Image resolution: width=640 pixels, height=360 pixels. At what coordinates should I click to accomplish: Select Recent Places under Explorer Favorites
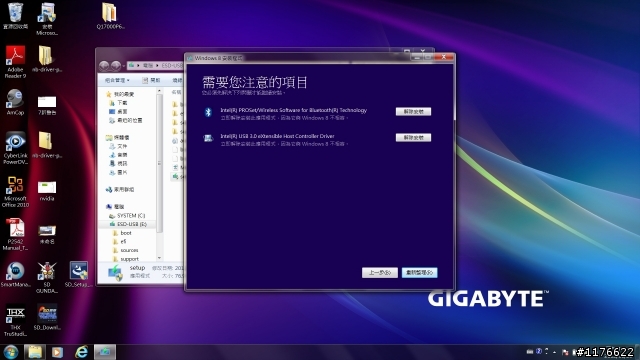tap(126, 120)
